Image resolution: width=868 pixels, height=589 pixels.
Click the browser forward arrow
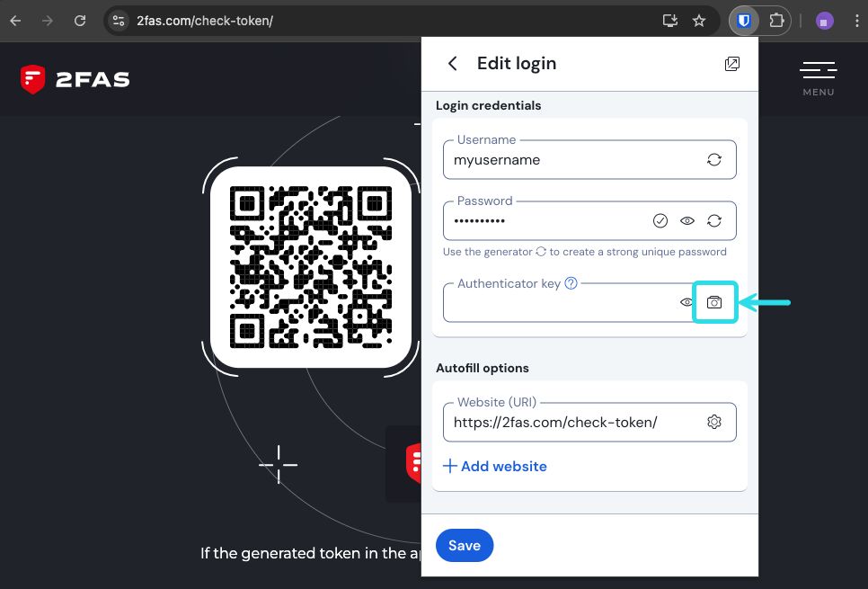click(48, 21)
